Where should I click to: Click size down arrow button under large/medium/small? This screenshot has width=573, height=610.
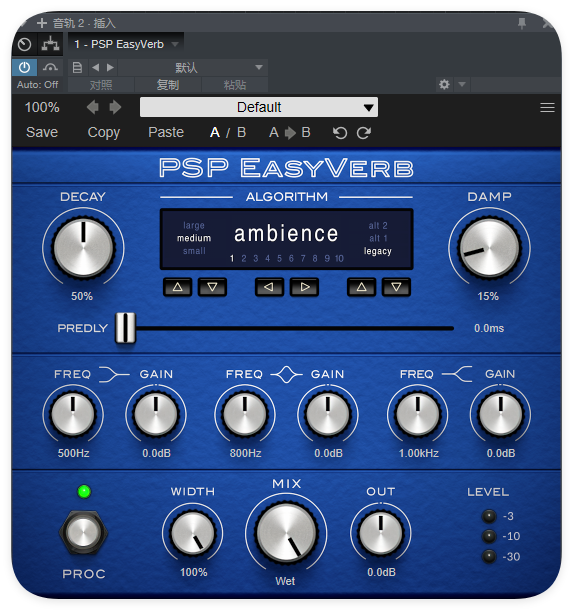pos(212,287)
